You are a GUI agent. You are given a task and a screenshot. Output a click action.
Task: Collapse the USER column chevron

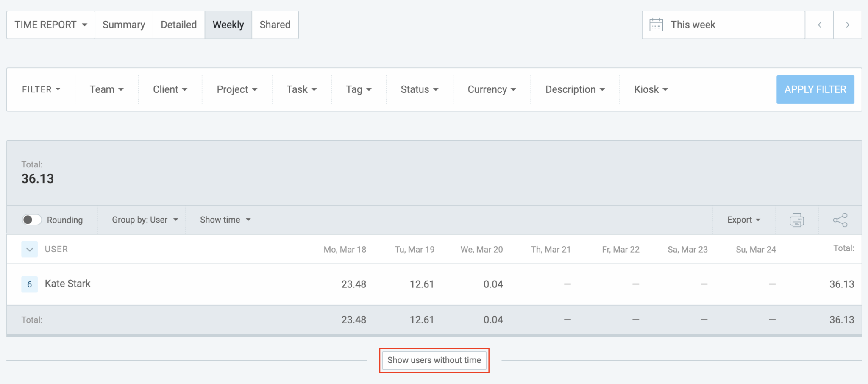30,249
